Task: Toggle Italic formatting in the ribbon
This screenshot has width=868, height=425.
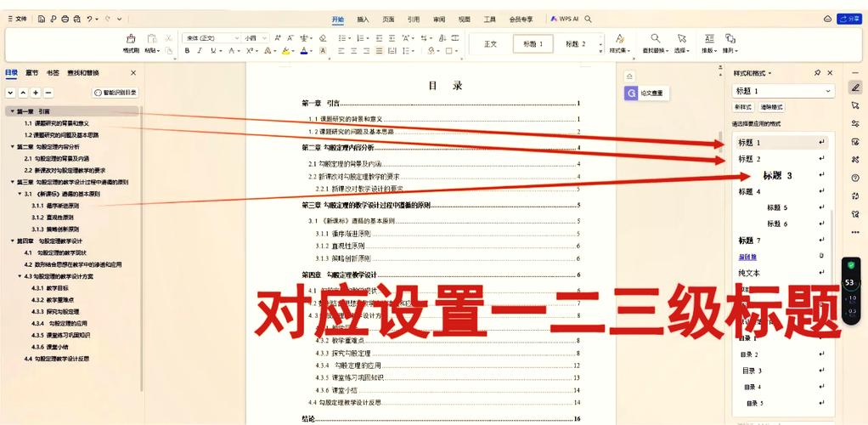Action: click(200, 51)
